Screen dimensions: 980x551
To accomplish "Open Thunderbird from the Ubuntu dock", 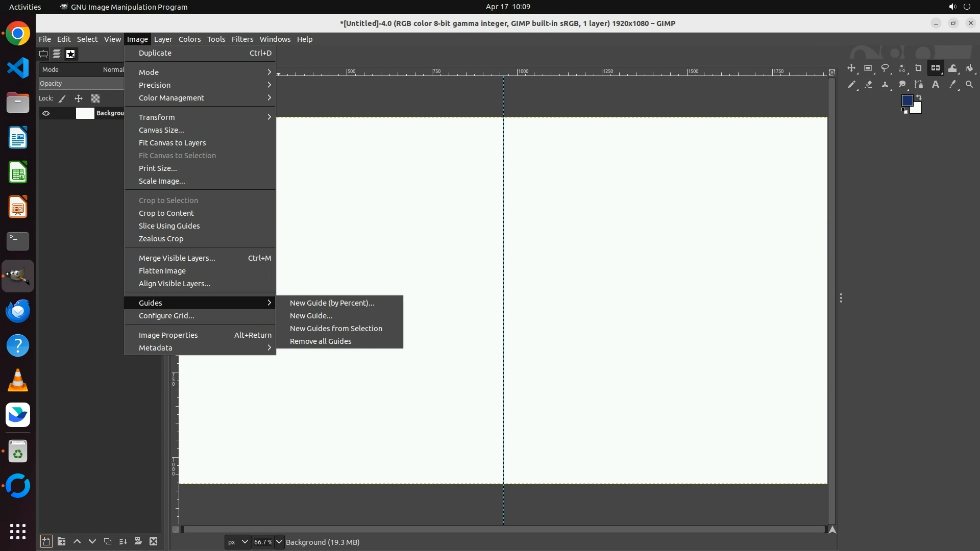I will (x=18, y=311).
